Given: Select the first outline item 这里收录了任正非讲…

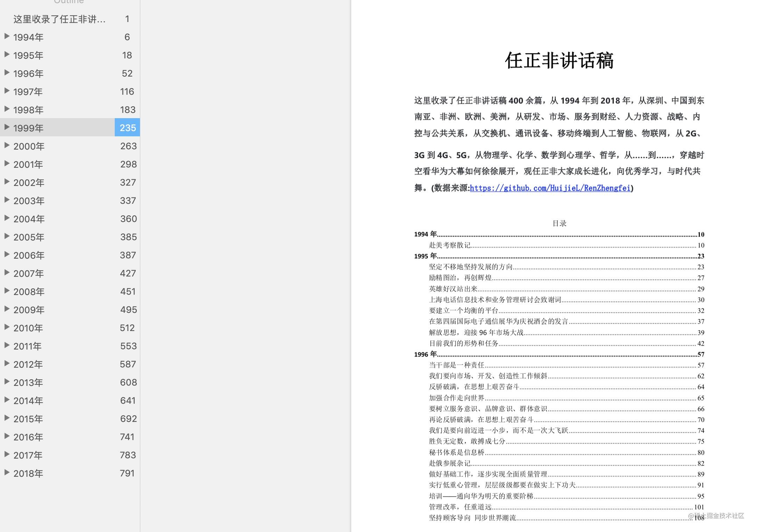Looking at the screenshot, I should [59, 19].
